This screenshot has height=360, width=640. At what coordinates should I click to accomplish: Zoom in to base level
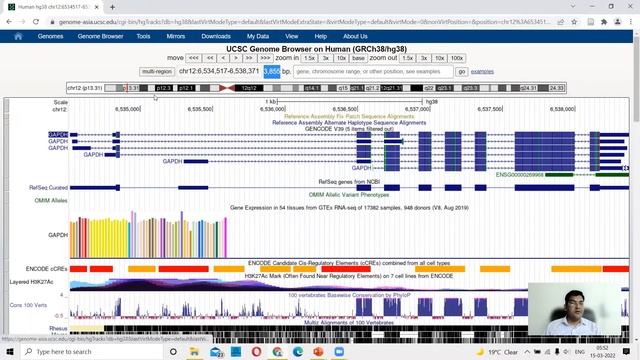coord(358,58)
